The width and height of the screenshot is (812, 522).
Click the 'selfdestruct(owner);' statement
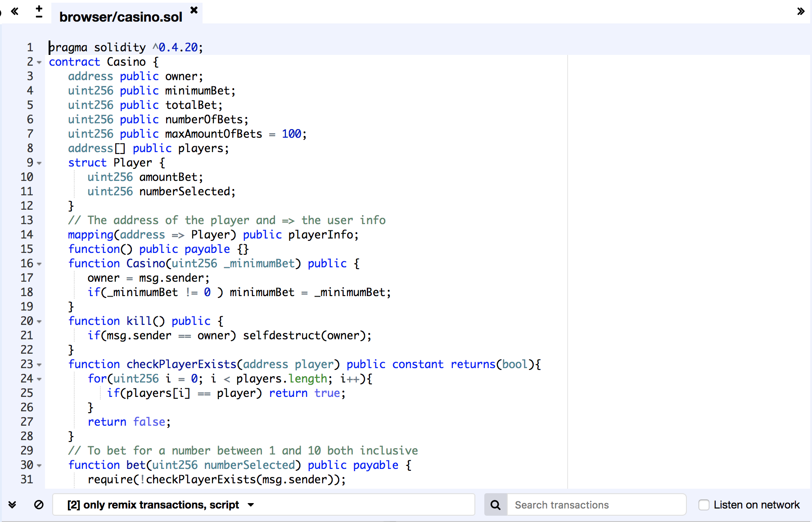click(307, 335)
